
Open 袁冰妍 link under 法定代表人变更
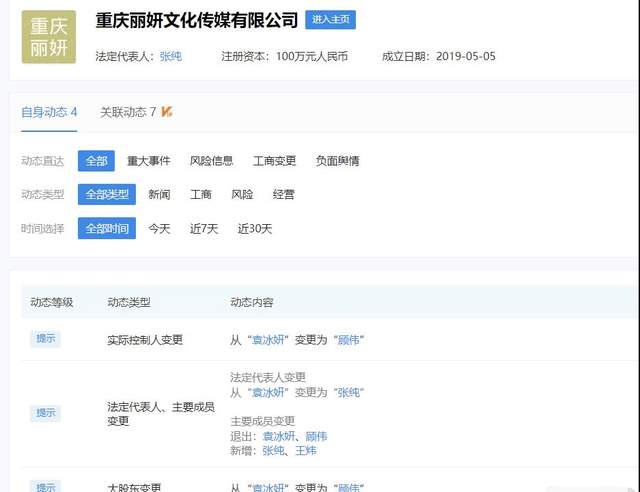coord(268,392)
